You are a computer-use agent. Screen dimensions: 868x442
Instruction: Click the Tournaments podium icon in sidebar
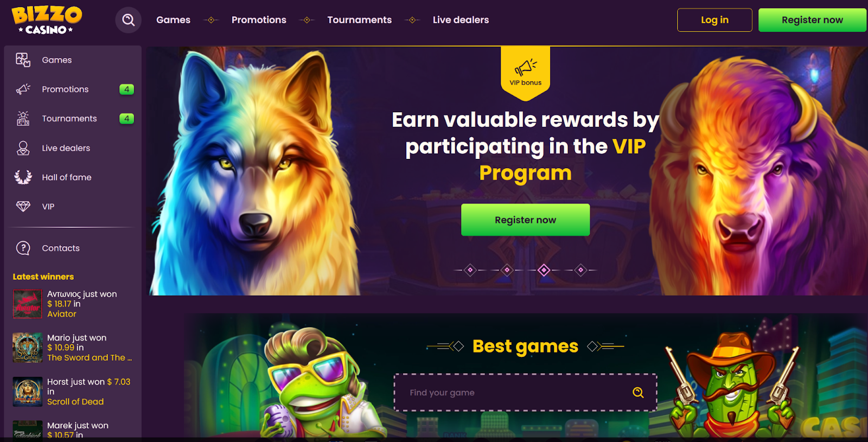pyautogui.click(x=23, y=118)
